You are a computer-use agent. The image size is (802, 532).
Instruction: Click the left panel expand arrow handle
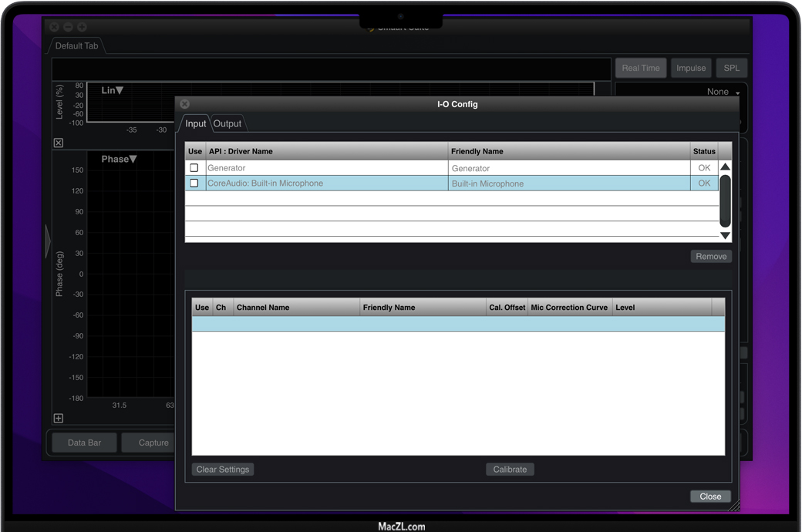point(48,241)
